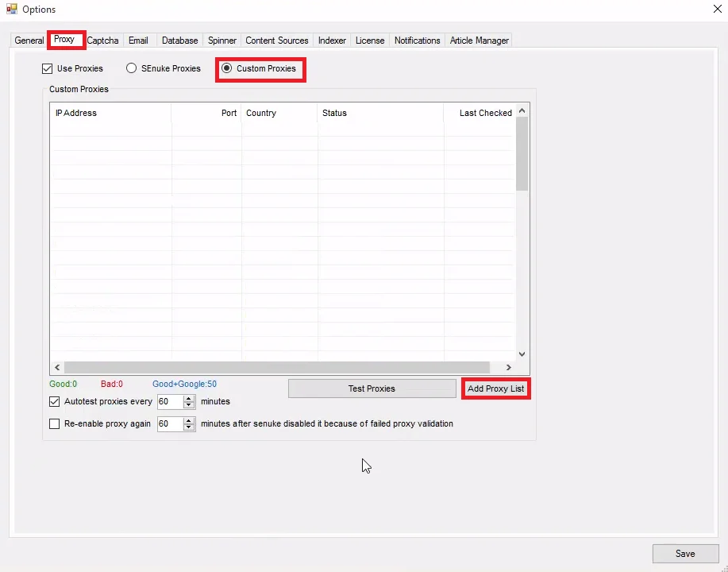Increase the autotest minutes spinner value

[x=189, y=398]
